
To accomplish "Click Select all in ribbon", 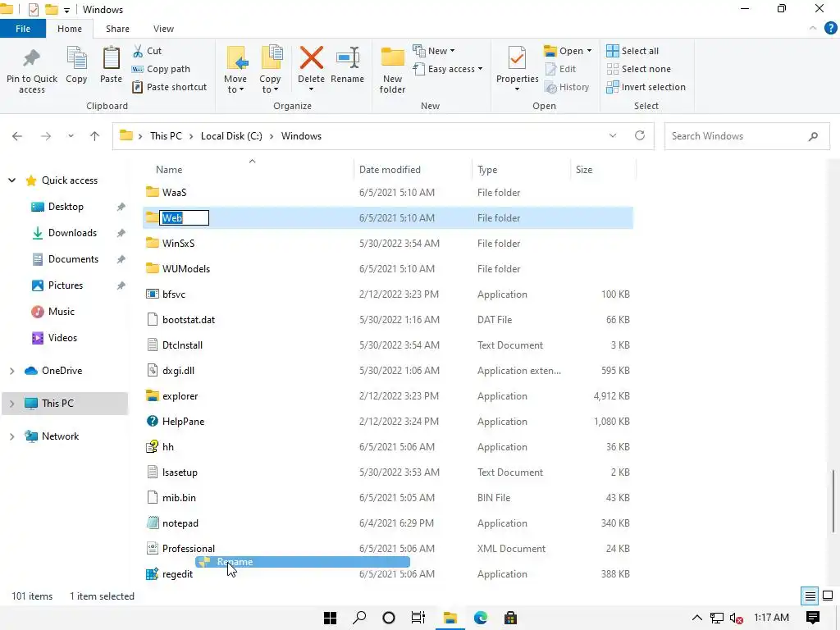I will click(632, 51).
